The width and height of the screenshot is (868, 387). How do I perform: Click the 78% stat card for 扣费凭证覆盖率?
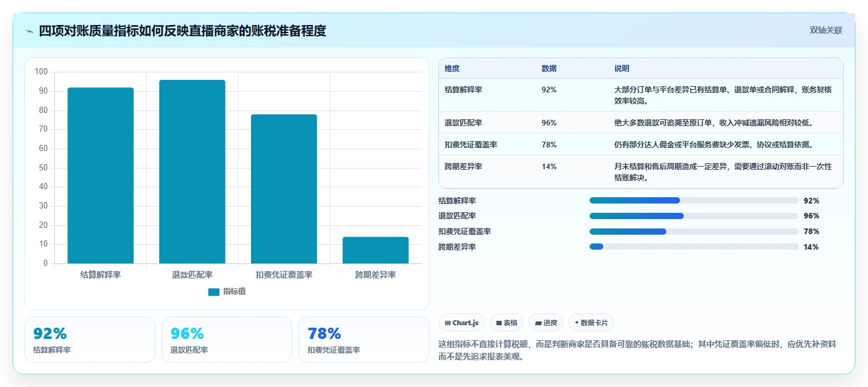364,340
